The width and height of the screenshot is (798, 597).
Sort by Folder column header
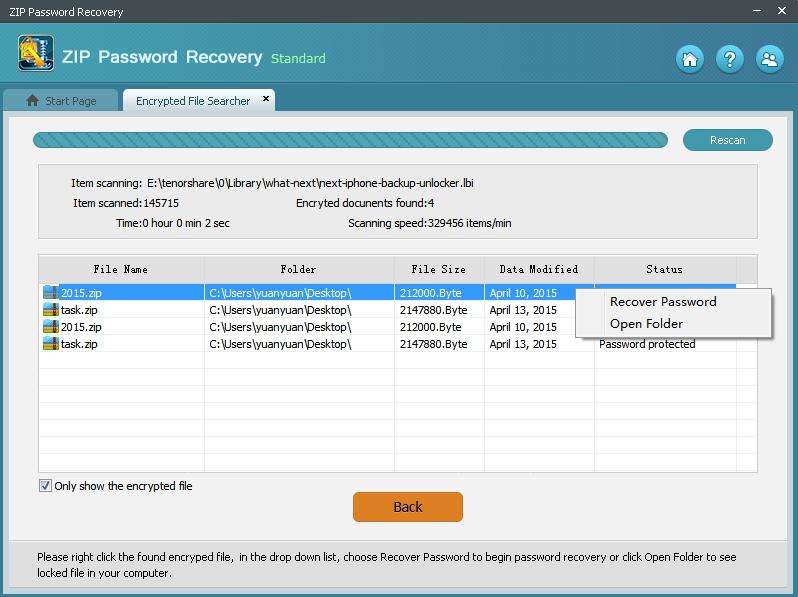pyautogui.click(x=299, y=269)
